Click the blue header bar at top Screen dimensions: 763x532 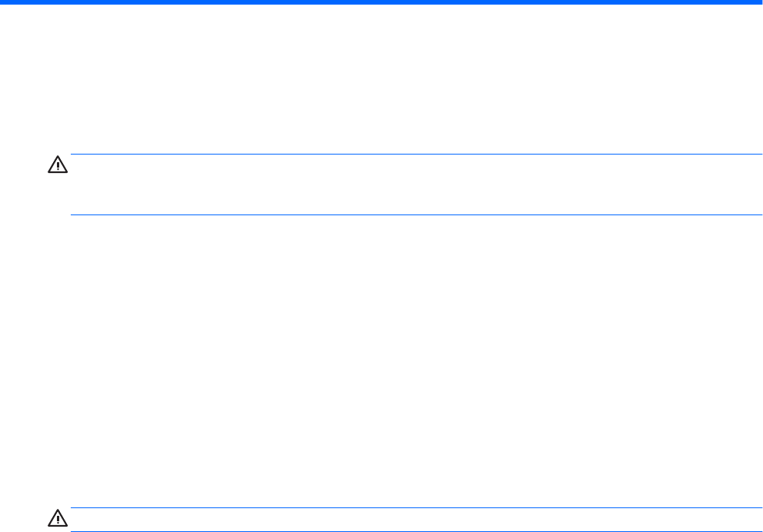381,2
